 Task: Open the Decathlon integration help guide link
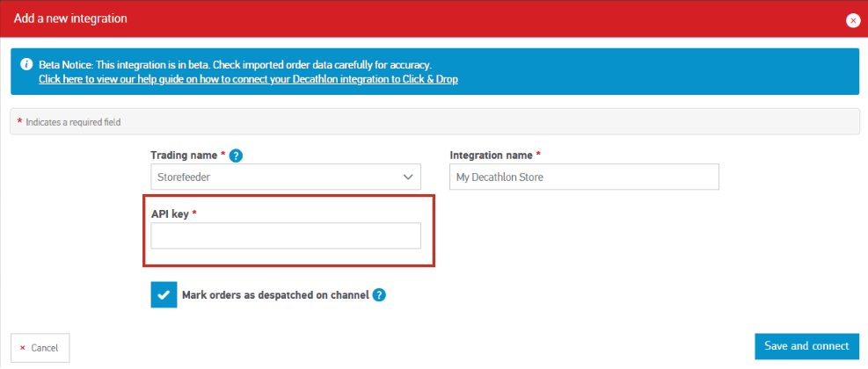coord(248,79)
